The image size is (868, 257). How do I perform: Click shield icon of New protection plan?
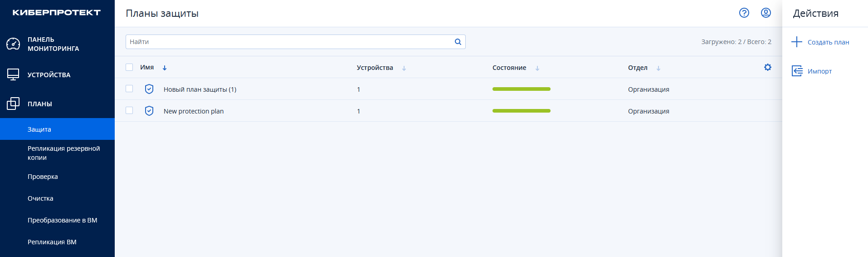149,111
